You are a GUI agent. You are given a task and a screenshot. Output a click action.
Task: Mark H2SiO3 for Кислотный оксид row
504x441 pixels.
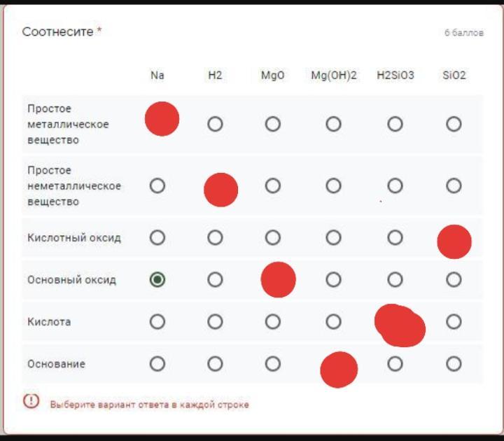click(x=395, y=238)
